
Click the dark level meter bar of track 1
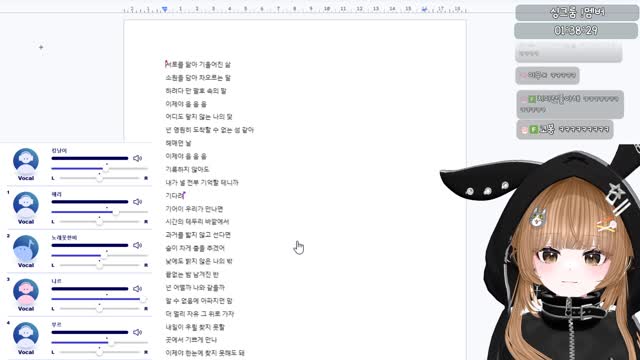tap(90, 202)
